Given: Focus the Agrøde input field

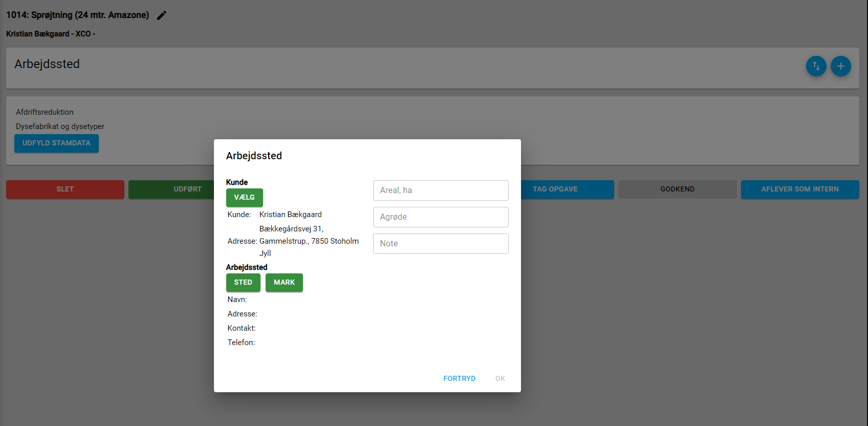Looking at the screenshot, I should (x=441, y=217).
